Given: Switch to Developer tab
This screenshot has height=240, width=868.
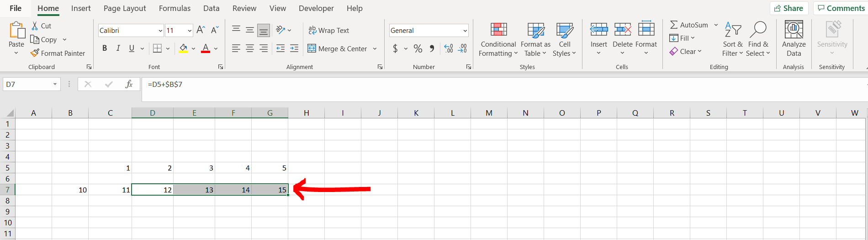Looking at the screenshot, I should tap(316, 8).
